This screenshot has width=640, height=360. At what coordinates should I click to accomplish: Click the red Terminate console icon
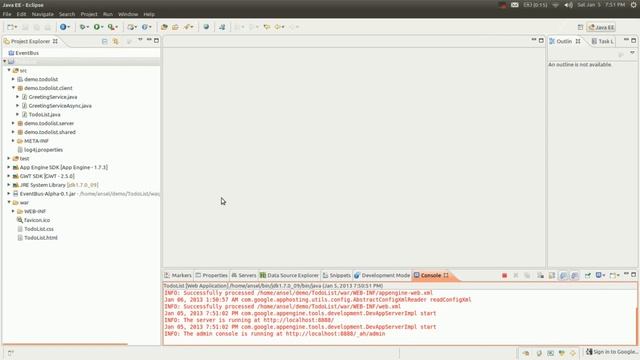click(x=504, y=276)
